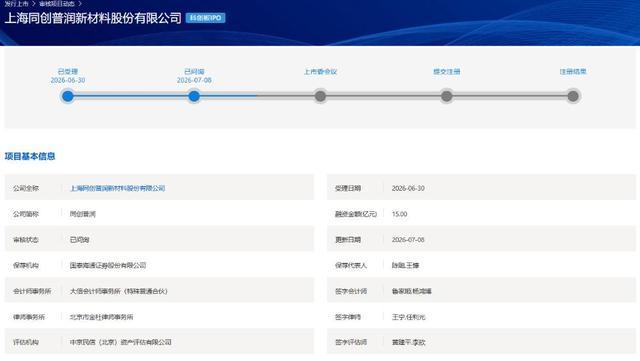Click the 更新日期 field label
This screenshot has height=361, width=640.
(x=348, y=240)
